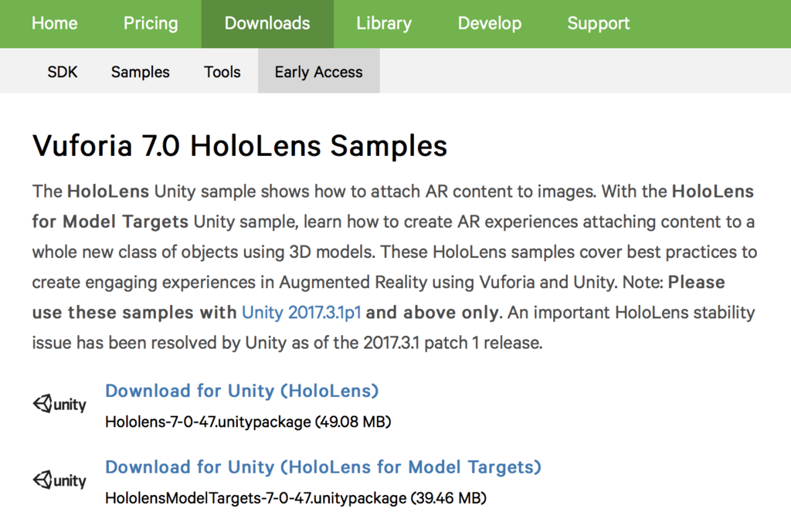791x532 pixels.
Task: Follow the Unity 2017.3.1p1 link
Action: click(x=301, y=312)
